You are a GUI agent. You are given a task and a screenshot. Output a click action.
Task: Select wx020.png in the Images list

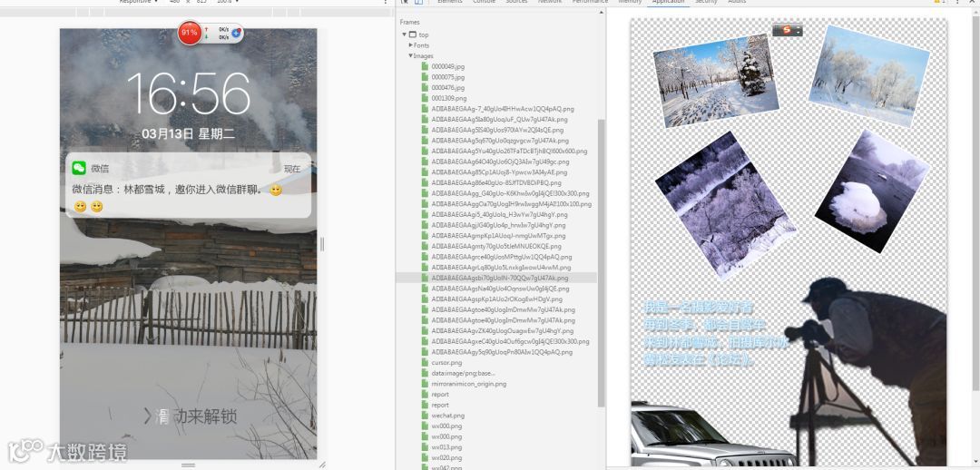click(446, 458)
